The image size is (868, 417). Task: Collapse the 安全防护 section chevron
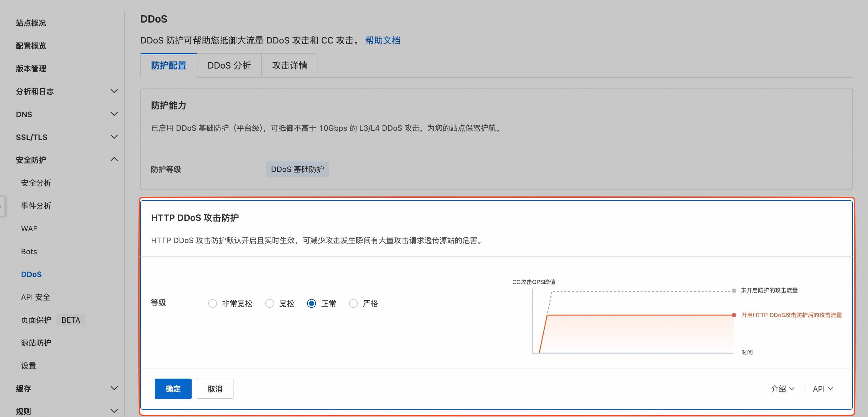coord(114,159)
